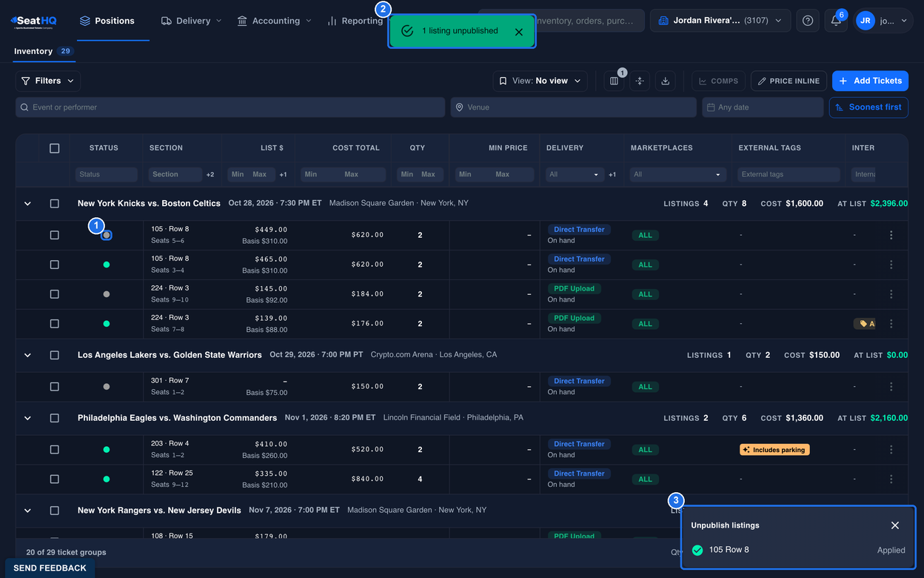Click the Venue filter field
Screen dimensions: 924x578
click(x=574, y=107)
